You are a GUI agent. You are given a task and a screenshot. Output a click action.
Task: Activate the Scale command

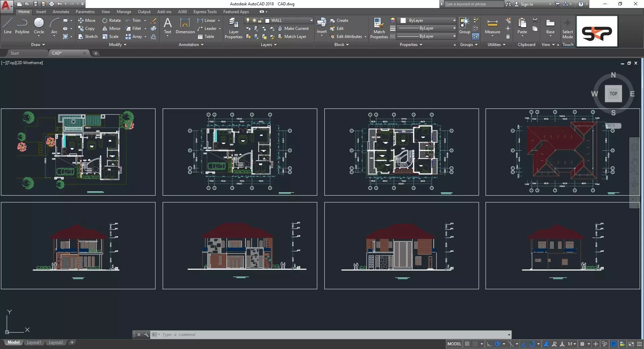[x=110, y=37]
